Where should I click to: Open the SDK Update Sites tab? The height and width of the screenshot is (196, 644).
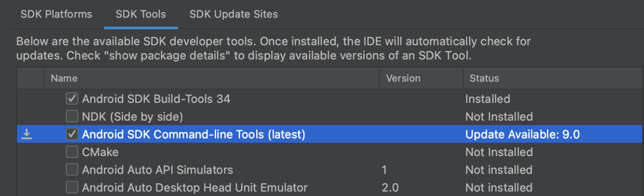(234, 14)
